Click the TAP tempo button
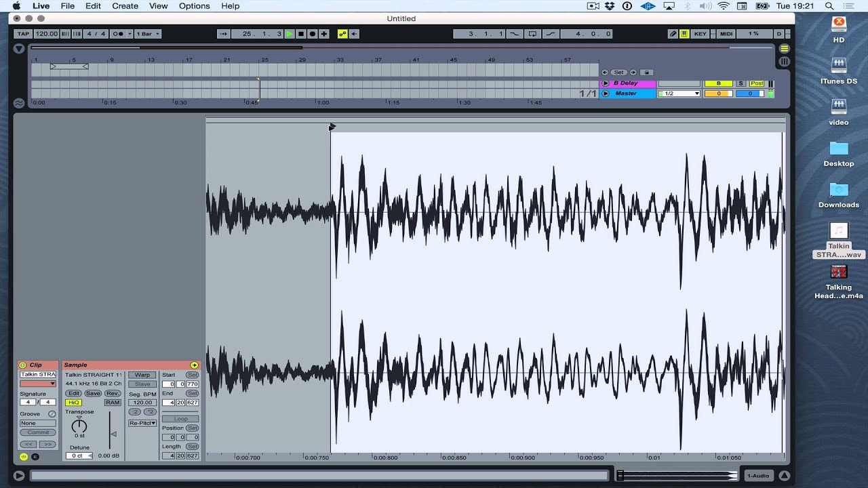Image resolution: width=868 pixels, height=488 pixels. click(23, 34)
